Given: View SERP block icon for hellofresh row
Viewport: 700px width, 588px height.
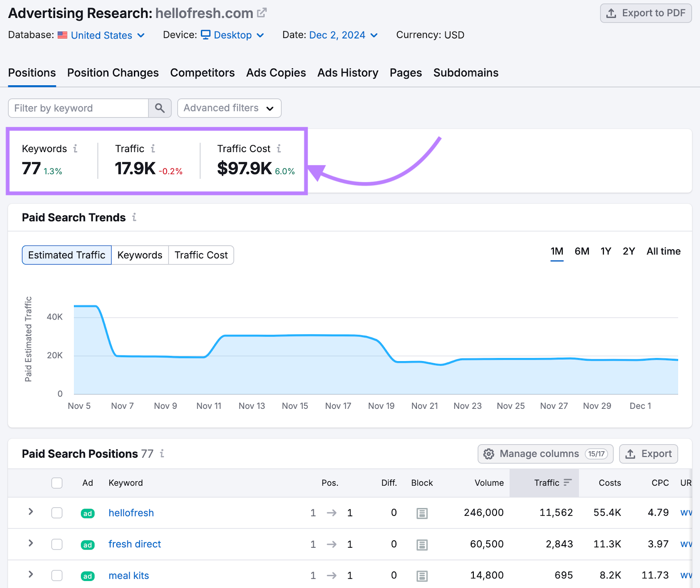Looking at the screenshot, I should pyautogui.click(x=422, y=513).
